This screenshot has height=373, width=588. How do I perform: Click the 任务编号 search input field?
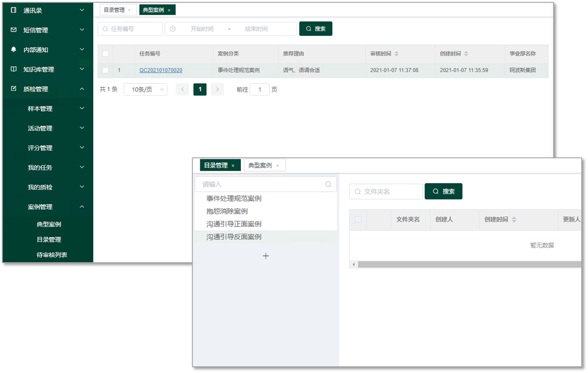pyautogui.click(x=134, y=29)
